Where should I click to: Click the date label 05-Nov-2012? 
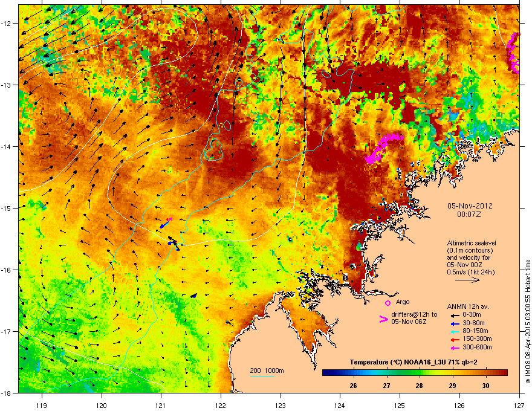tap(470, 206)
